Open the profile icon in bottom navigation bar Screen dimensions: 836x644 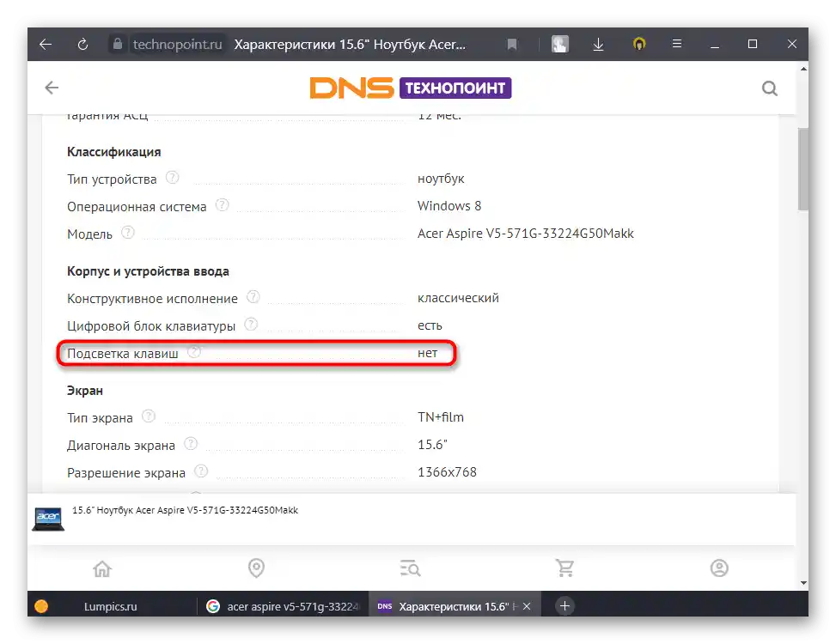pos(718,568)
